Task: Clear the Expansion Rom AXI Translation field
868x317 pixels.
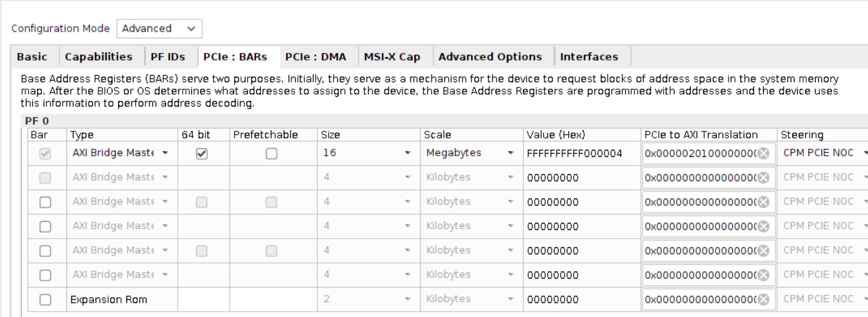Action: (763, 300)
